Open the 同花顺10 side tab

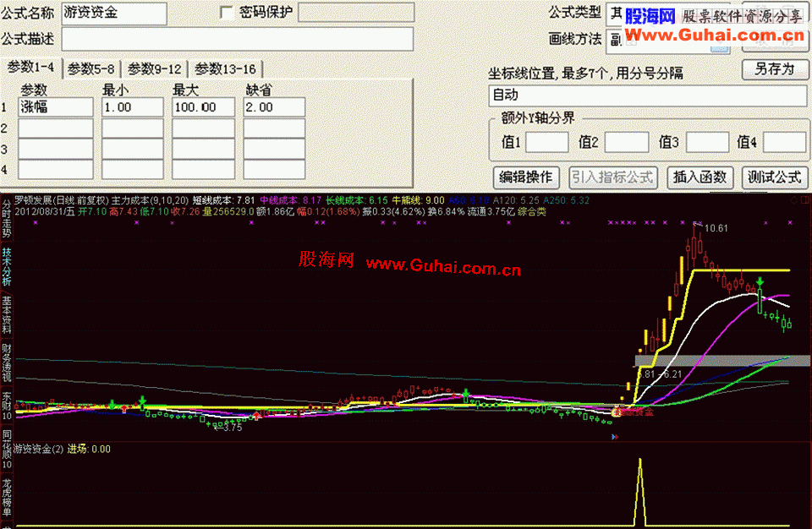(6, 449)
